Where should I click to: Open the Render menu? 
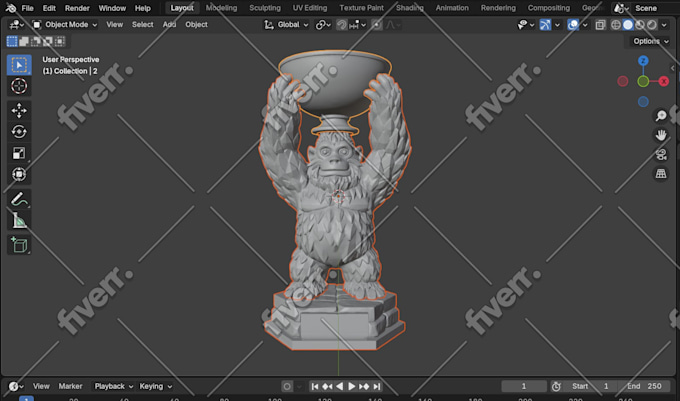(x=77, y=8)
